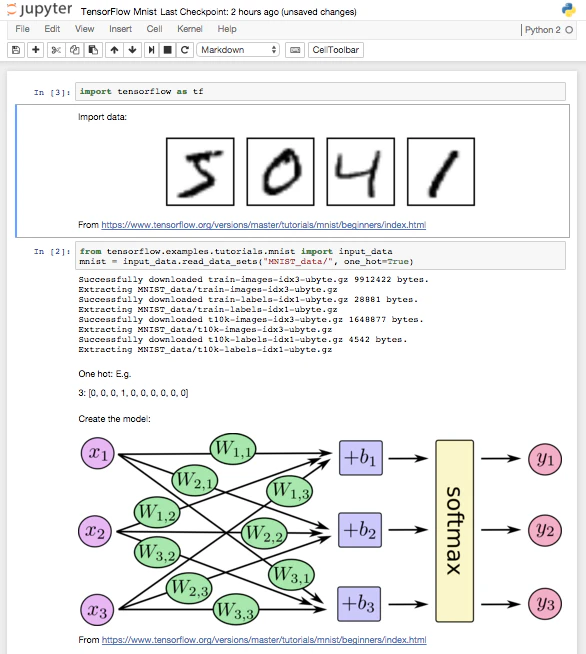Restart the kernel with the circular arrow
Screen dimensions: 586x654
(x=185, y=50)
